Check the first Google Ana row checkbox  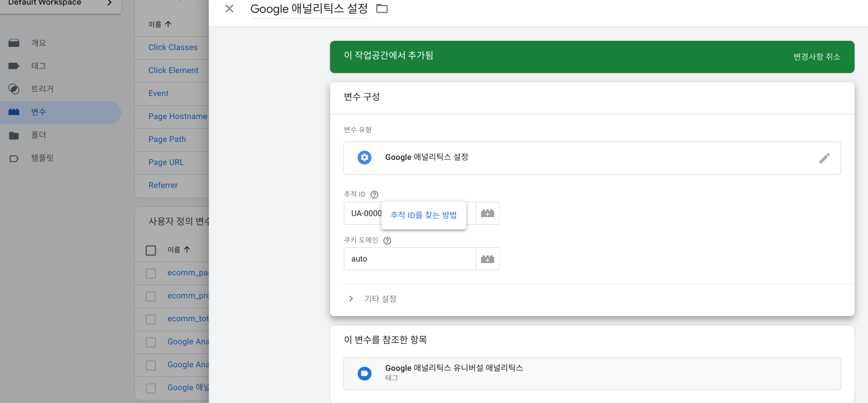[151, 342]
